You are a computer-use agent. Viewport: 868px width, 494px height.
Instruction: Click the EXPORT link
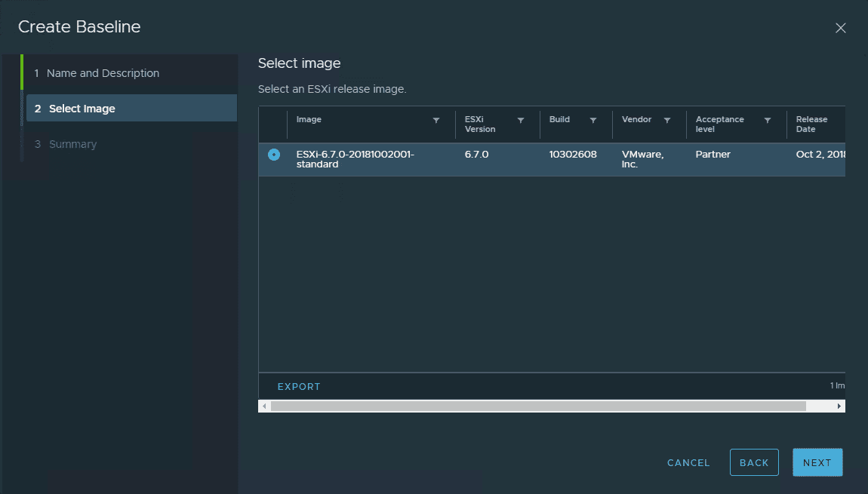[x=299, y=387]
